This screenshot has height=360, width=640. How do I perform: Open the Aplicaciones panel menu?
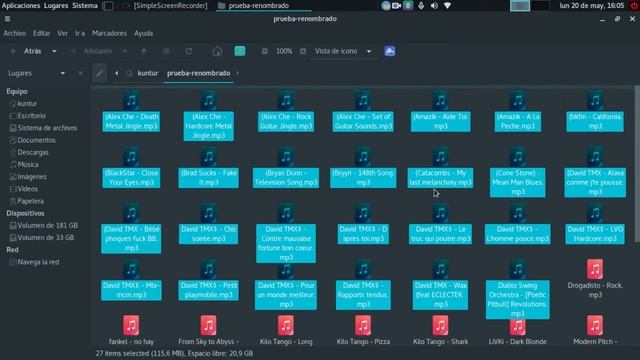click(x=21, y=5)
